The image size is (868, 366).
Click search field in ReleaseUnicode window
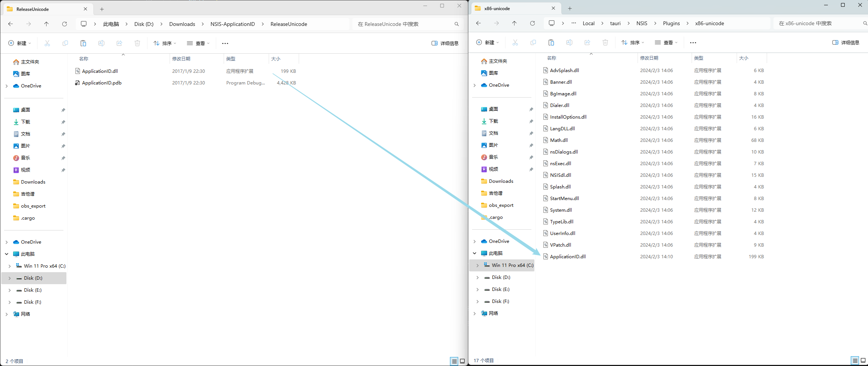pyautogui.click(x=407, y=24)
